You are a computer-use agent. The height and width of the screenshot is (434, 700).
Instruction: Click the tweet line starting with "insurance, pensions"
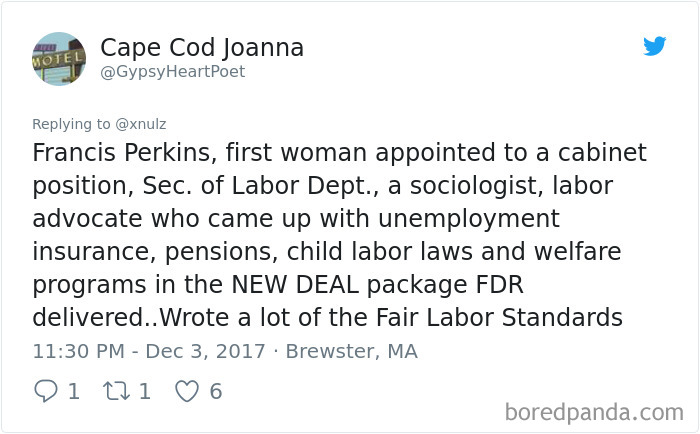(x=327, y=252)
